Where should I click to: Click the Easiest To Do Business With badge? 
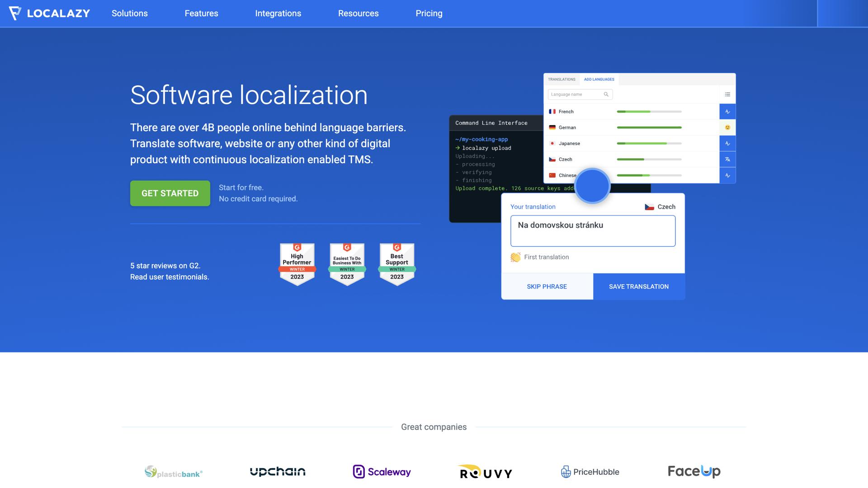[x=347, y=264]
